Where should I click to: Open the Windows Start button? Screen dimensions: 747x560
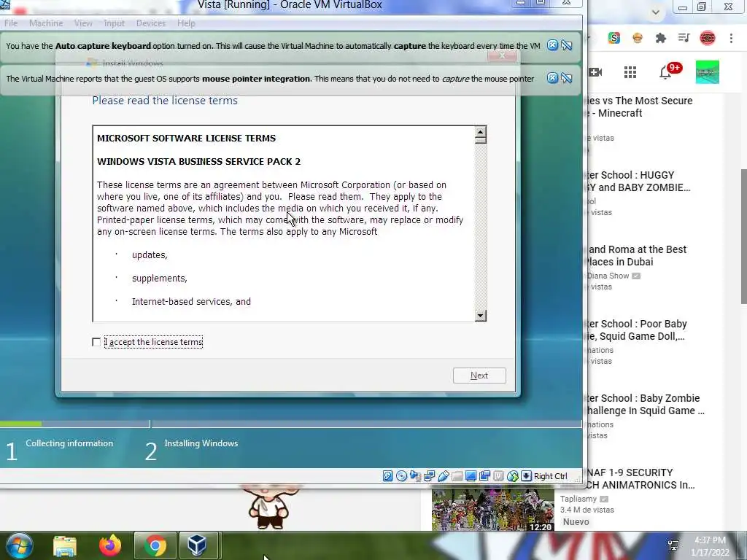(20, 545)
